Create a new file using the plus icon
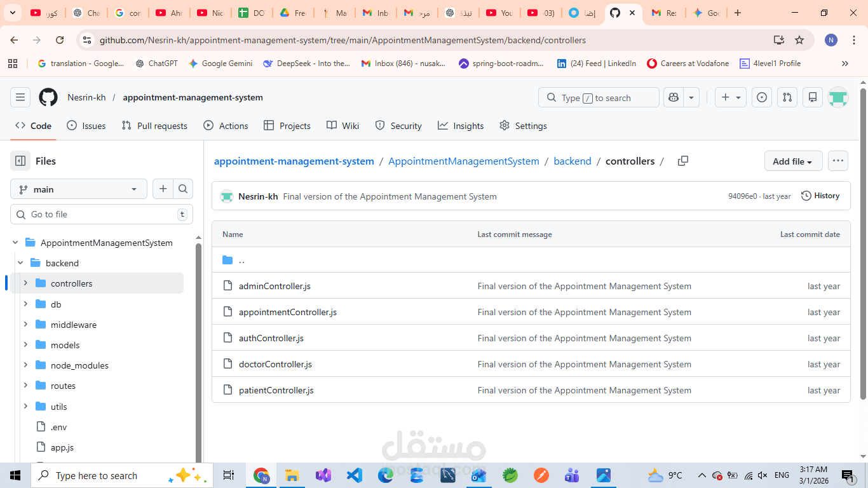Screen dimensions: 868x488 pos(163,189)
